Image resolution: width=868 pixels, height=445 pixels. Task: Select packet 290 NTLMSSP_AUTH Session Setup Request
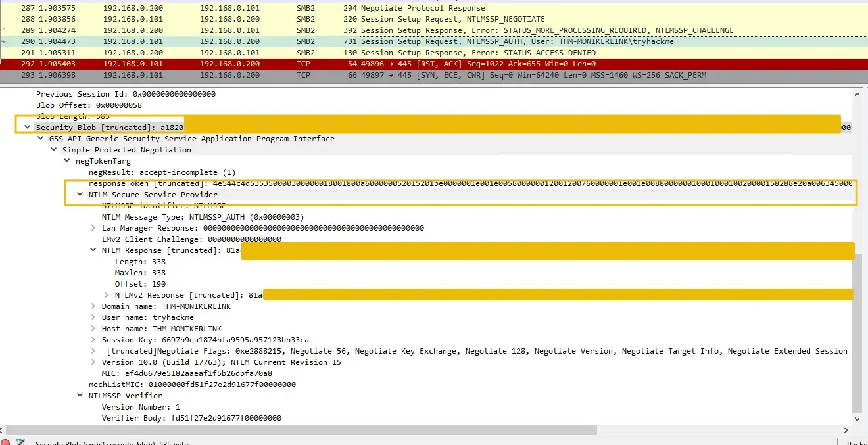click(x=434, y=41)
